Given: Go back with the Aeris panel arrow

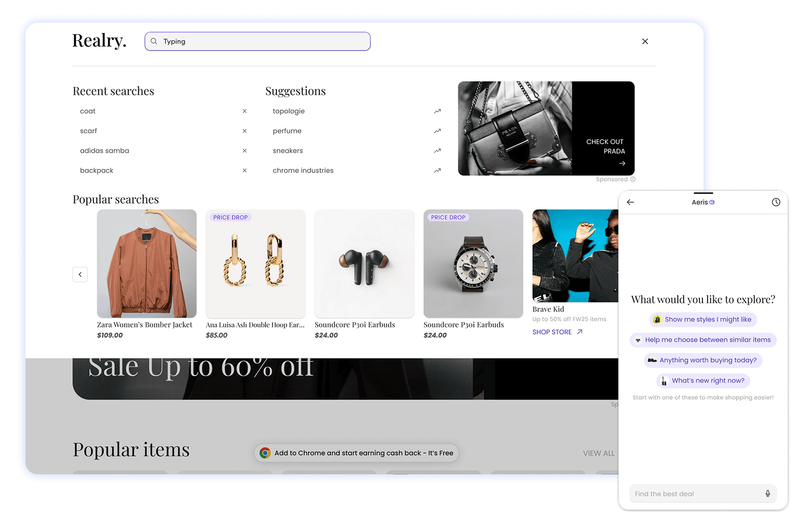Looking at the screenshot, I should pyautogui.click(x=630, y=202).
